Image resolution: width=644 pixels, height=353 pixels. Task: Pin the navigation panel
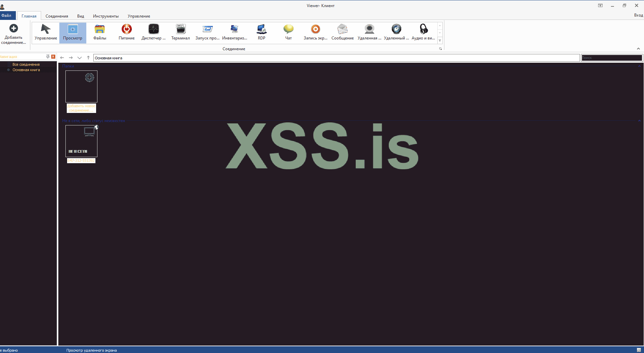click(x=48, y=57)
